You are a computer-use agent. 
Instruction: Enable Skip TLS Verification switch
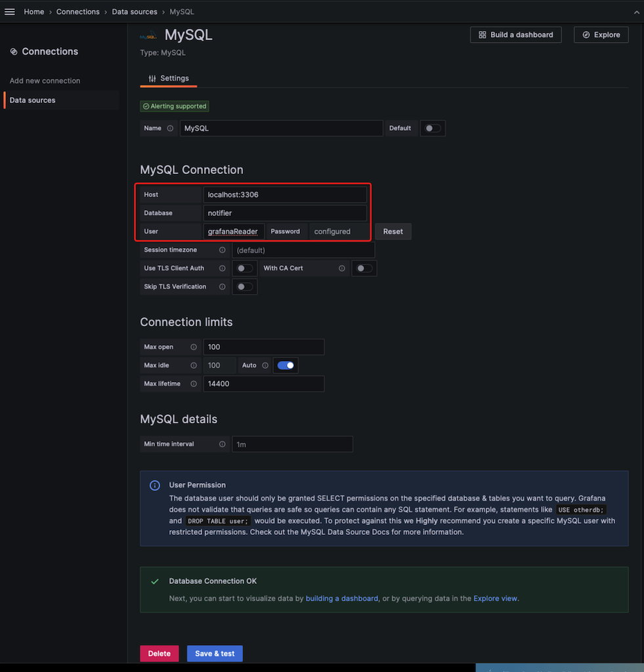pos(245,287)
